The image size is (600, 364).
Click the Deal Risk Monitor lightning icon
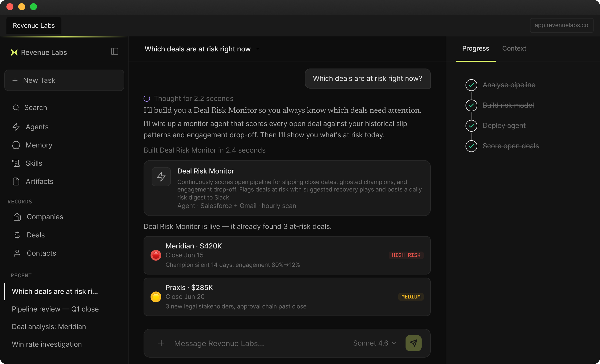(161, 177)
